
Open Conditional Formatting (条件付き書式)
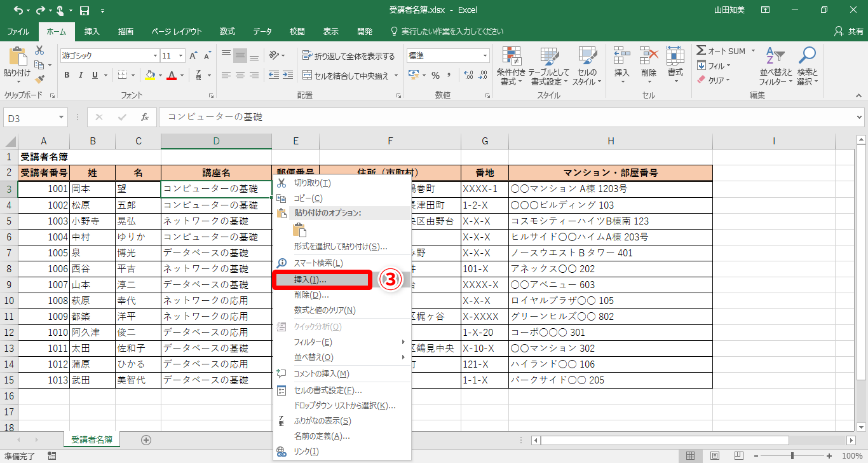click(512, 66)
